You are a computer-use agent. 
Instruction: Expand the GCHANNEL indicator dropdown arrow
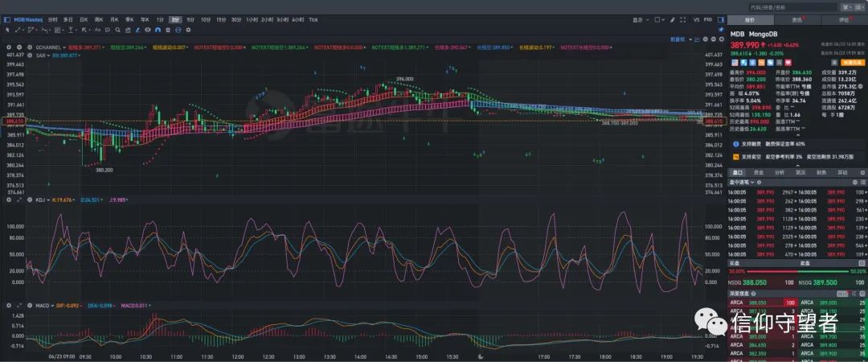64,47
